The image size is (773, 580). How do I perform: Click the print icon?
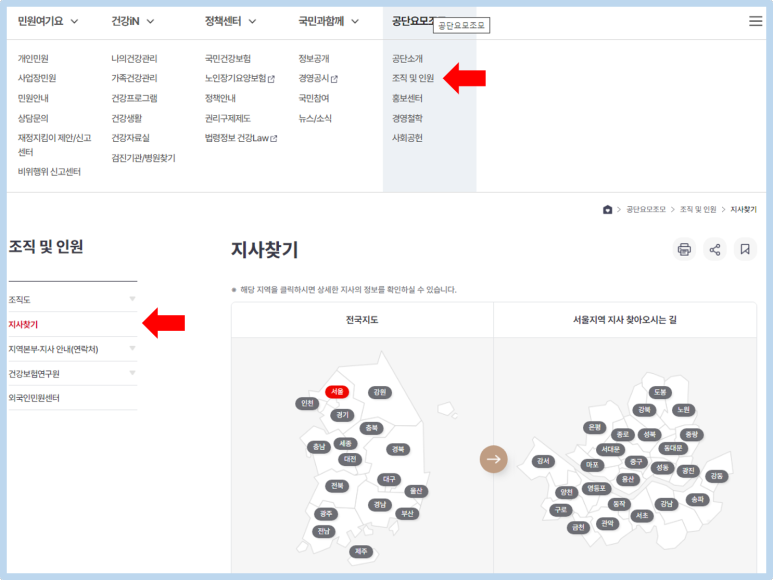[684, 249]
